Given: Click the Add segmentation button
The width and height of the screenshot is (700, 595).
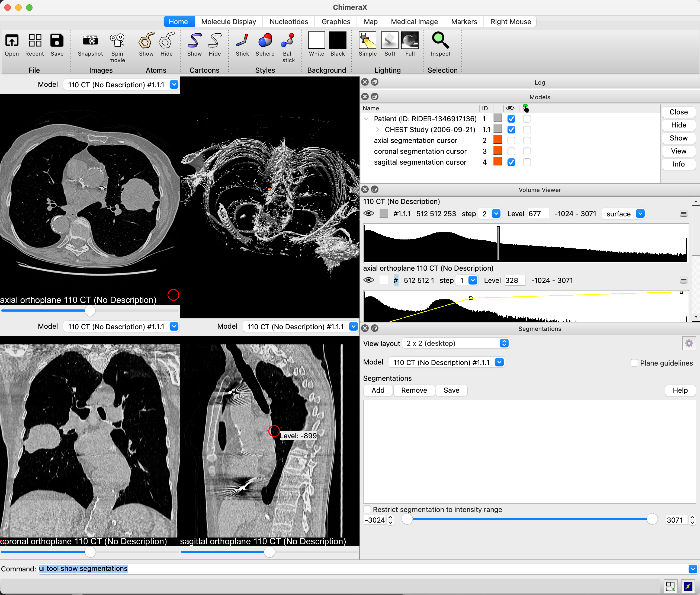Looking at the screenshot, I should coord(378,390).
